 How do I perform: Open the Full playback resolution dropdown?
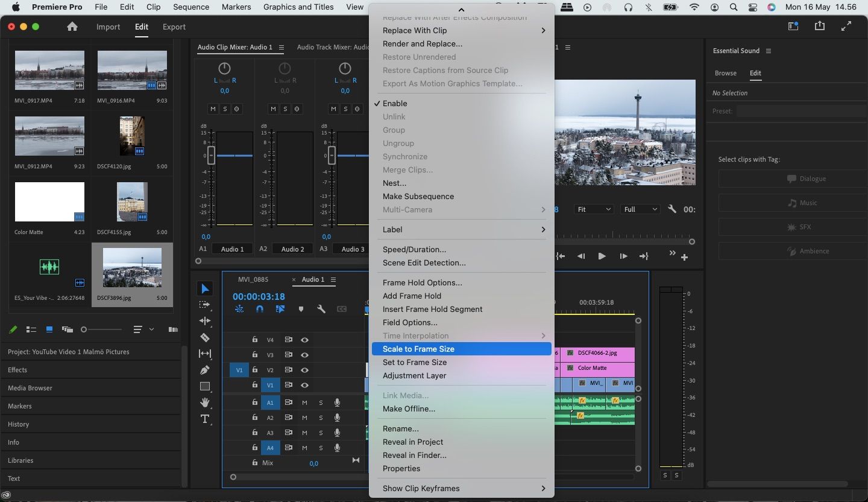[x=641, y=209]
